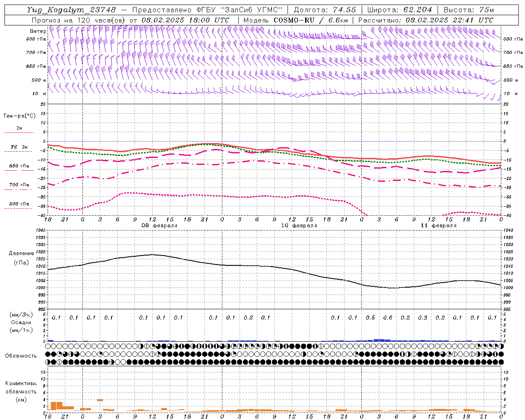Click the forecast header Прогноз на 120 часа(ов)
The height and width of the screenshot is (420, 525).
79,20
